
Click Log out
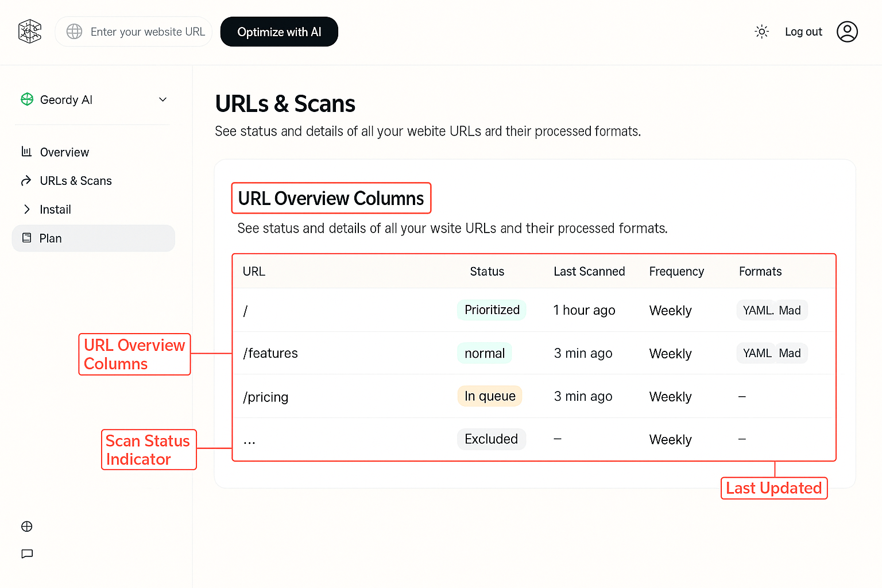click(803, 32)
